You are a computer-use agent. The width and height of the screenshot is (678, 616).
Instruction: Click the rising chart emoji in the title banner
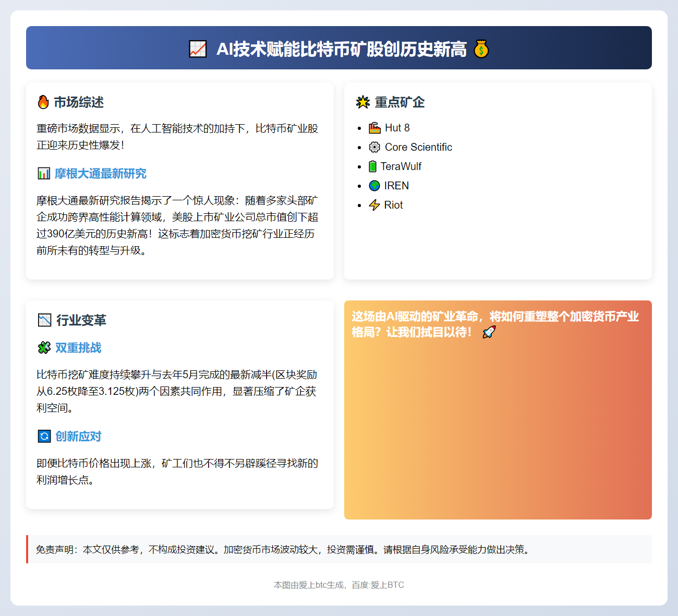point(198,49)
